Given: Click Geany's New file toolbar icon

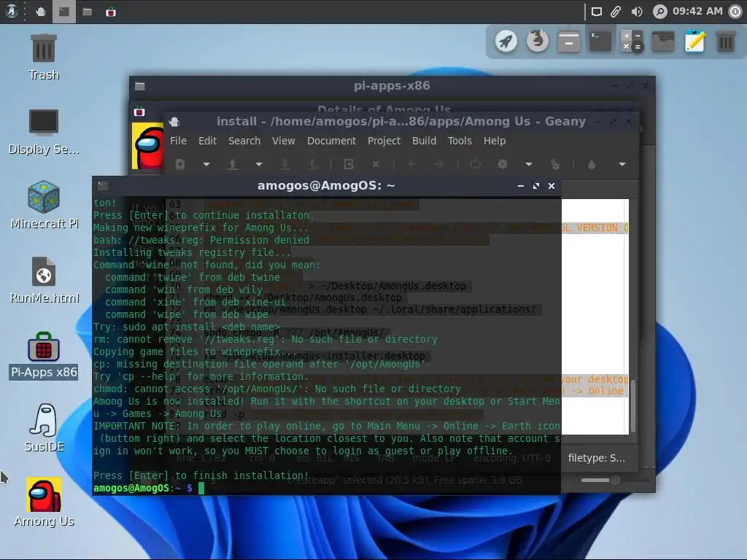Looking at the screenshot, I should click(x=180, y=164).
